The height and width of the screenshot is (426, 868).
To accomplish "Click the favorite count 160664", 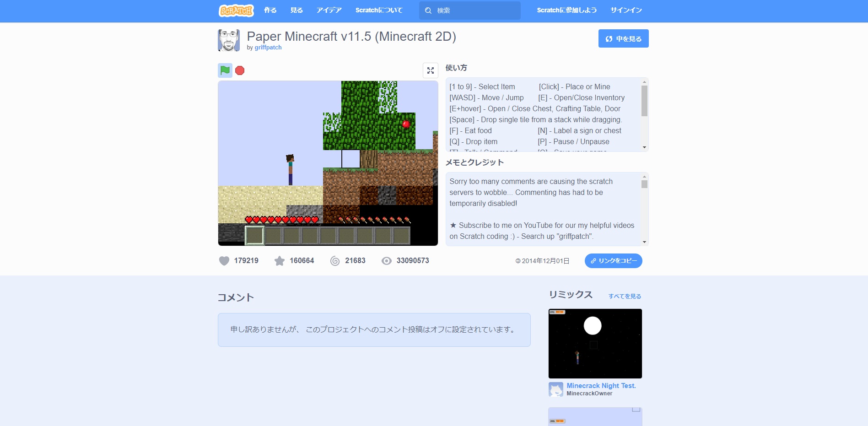I will click(x=302, y=261).
